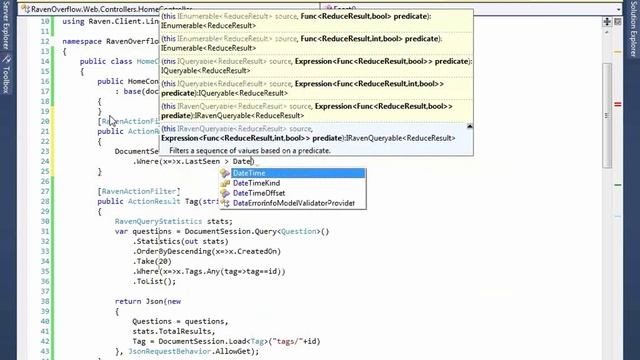Click '.OrderByDescending(x=>x.CreatedOn)' call

pos(207,251)
